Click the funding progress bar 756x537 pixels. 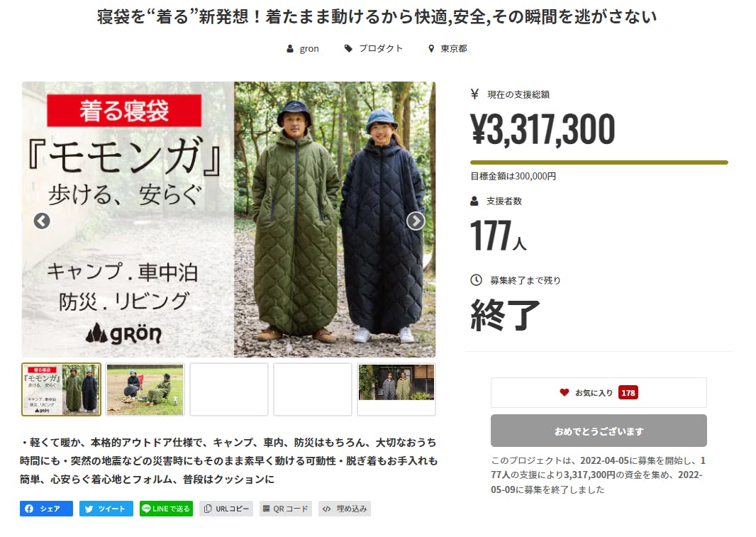[599, 162]
